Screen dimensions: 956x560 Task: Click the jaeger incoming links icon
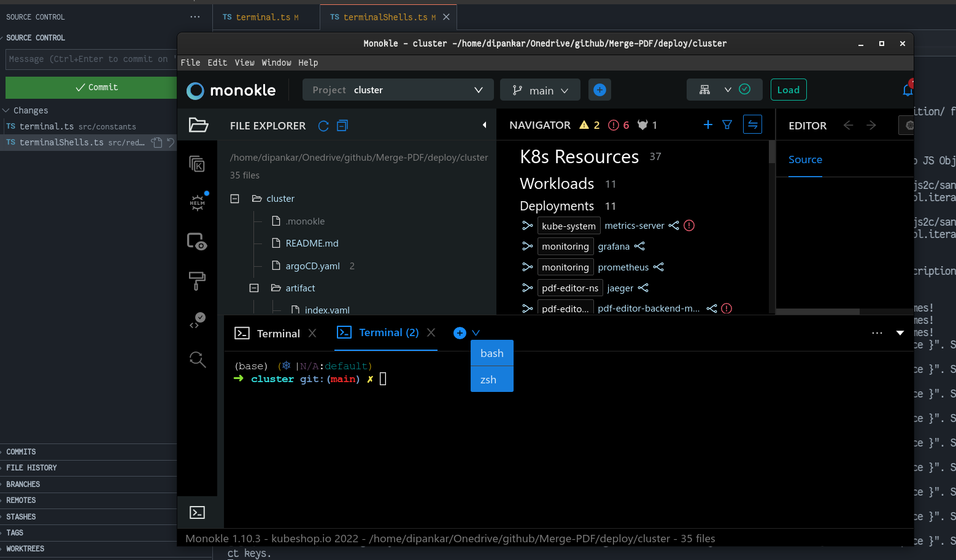(x=528, y=288)
